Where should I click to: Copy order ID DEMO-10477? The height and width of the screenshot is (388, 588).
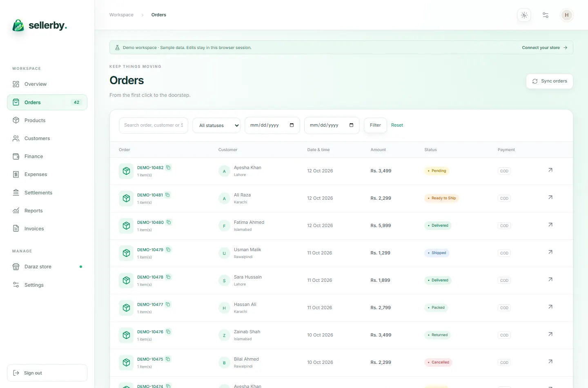[x=168, y=304]
